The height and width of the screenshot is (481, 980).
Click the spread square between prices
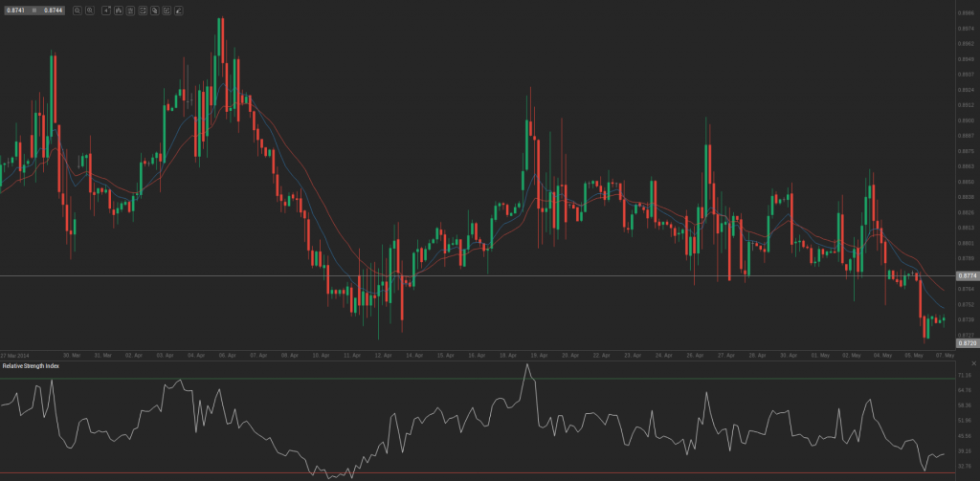[34, 11]
